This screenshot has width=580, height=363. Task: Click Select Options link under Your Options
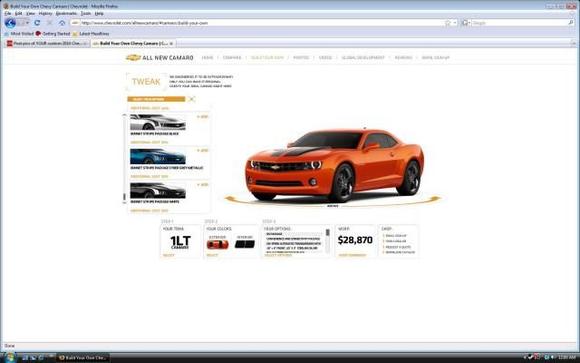point(279,255)
